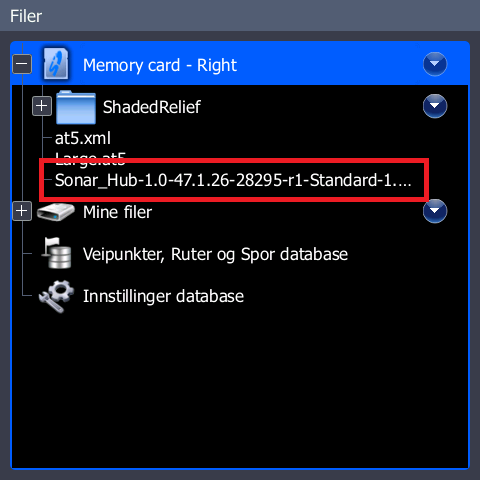Click the Mine filer drive icon

click(x=56, y=212)
